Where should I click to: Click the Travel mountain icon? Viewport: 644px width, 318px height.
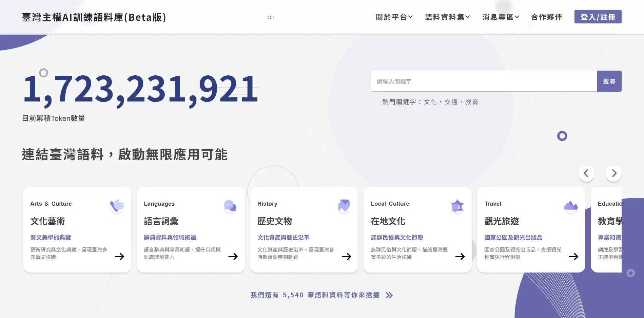571,206
